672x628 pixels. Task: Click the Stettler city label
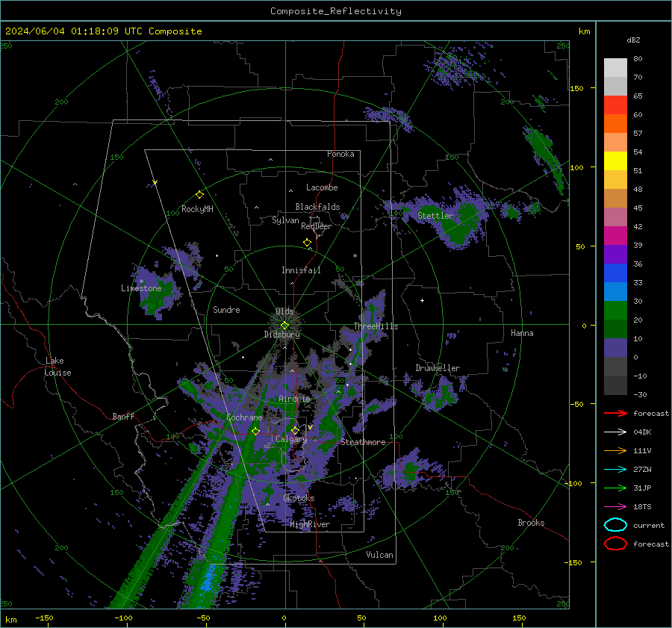[435, 216]
